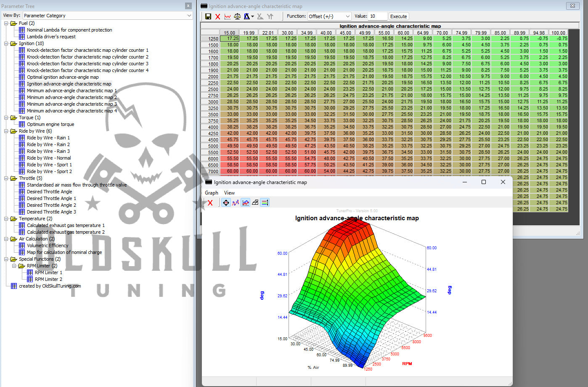Click the balance scales compare icon
This screenshot has height=387, width=588.
coord(237,16)
